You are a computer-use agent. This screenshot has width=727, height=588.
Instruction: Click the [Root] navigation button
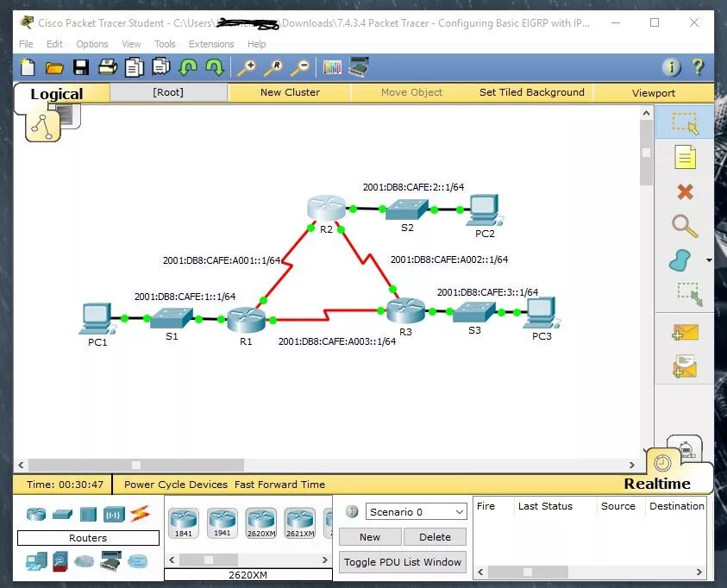(168, 92)
